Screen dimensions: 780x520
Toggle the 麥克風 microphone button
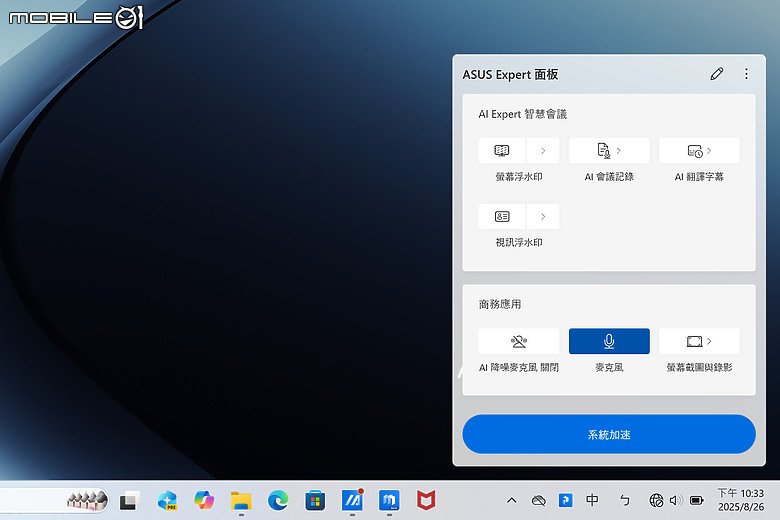[609, 341]
